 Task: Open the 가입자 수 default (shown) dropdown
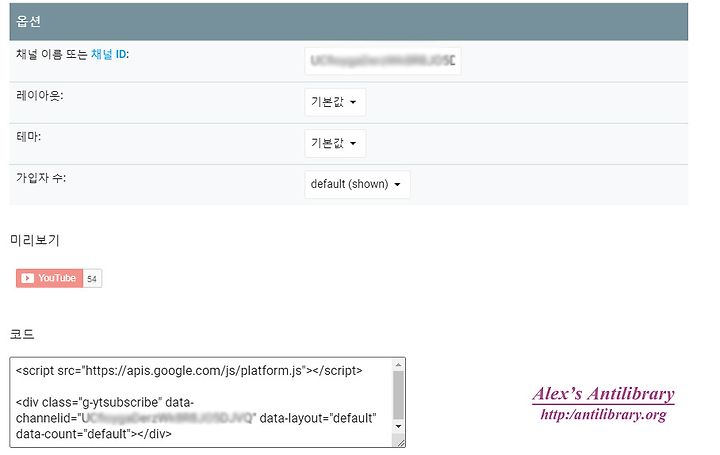[x=357, y=184]
